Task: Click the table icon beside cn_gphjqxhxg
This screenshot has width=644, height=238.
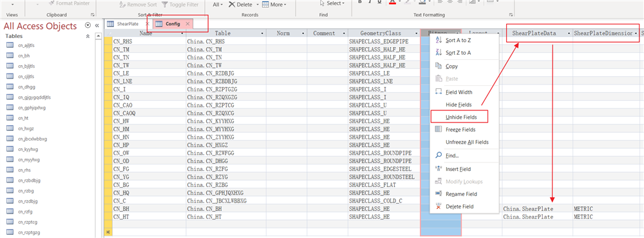Action: 10,107
